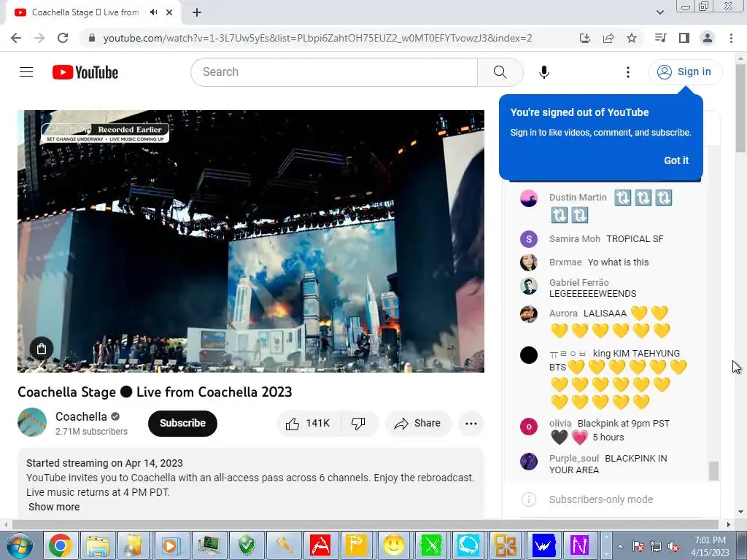747x560 pixels.
Task: Subscribe to the Coachella channel
Action: coord(182,424)
